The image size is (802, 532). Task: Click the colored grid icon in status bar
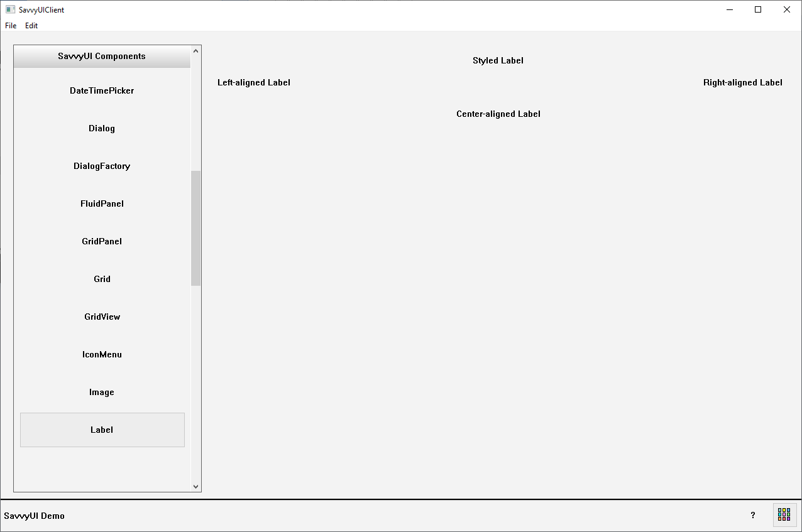[784, 515]
